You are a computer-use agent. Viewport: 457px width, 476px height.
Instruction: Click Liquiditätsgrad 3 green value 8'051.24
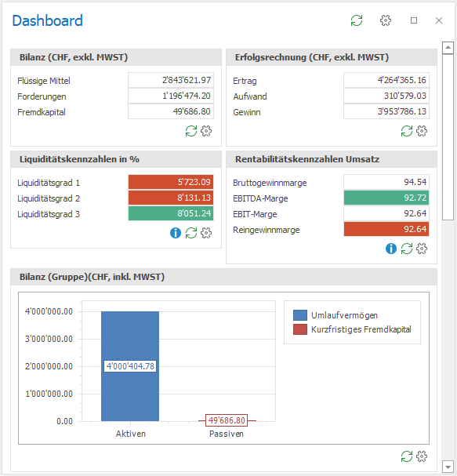point(171,213)
